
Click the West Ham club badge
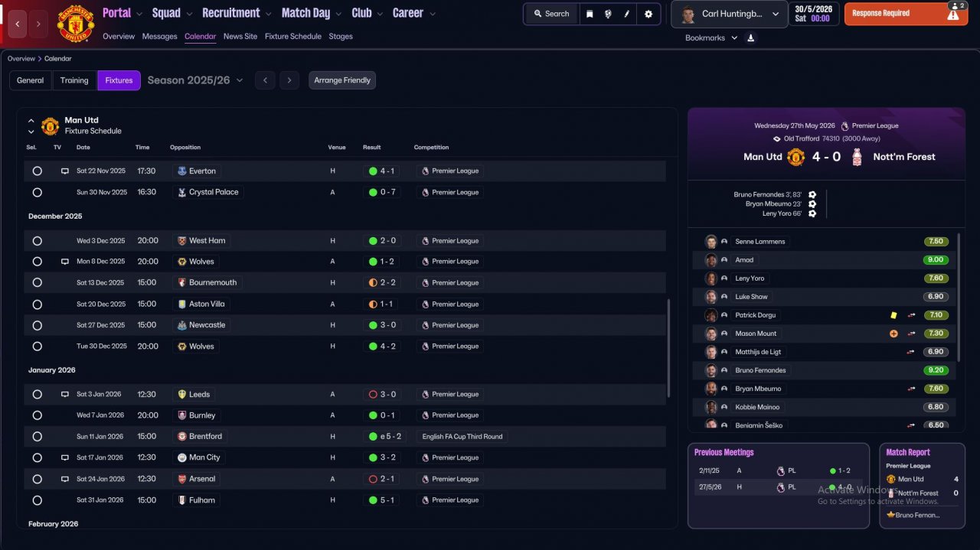tap(182, 241)
